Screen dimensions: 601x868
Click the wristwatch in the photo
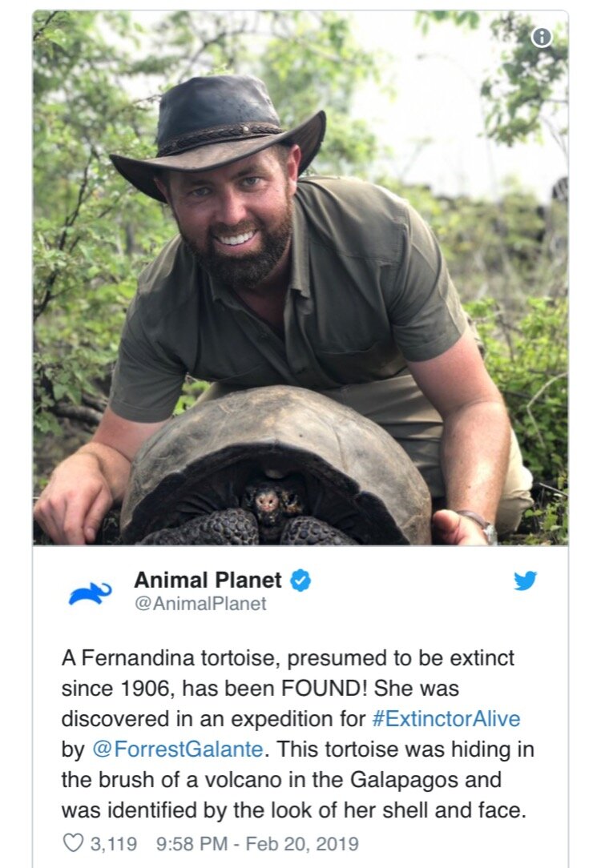[x=482, y=524]
